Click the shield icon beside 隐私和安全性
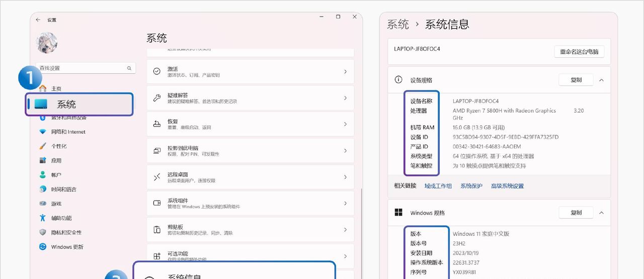Viewport: 644px width, 279px height. pyautogui.click(x=43, y=232)
